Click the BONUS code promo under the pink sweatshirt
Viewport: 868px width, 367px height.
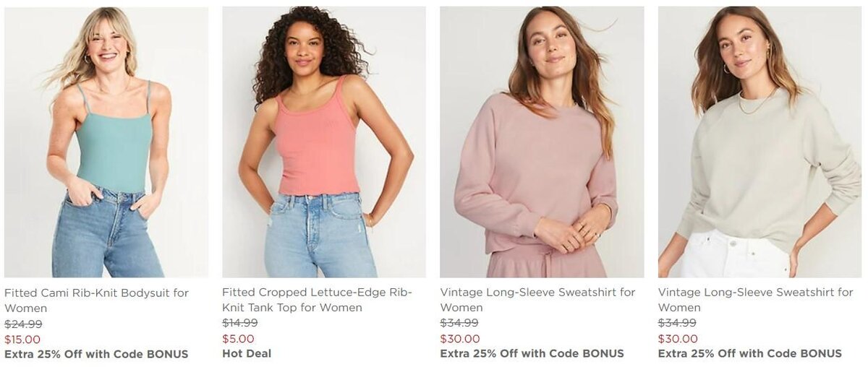[x=532, y=354]
